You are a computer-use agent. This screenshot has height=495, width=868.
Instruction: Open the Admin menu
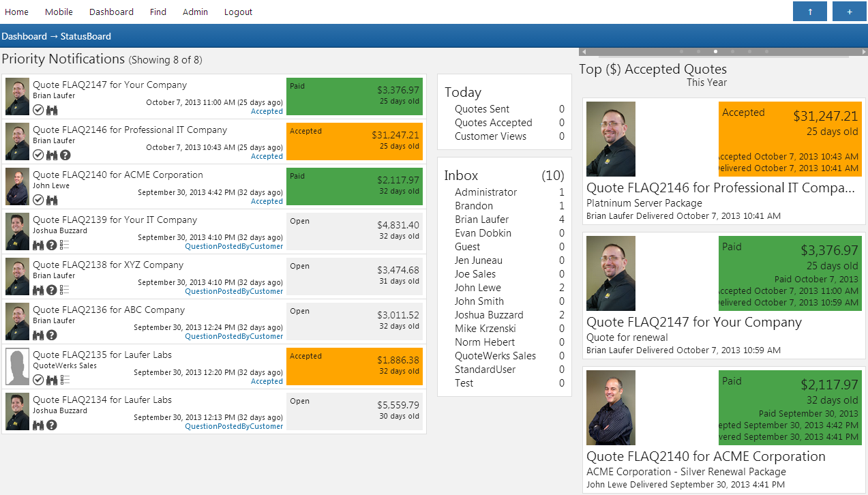pos(195,12)
